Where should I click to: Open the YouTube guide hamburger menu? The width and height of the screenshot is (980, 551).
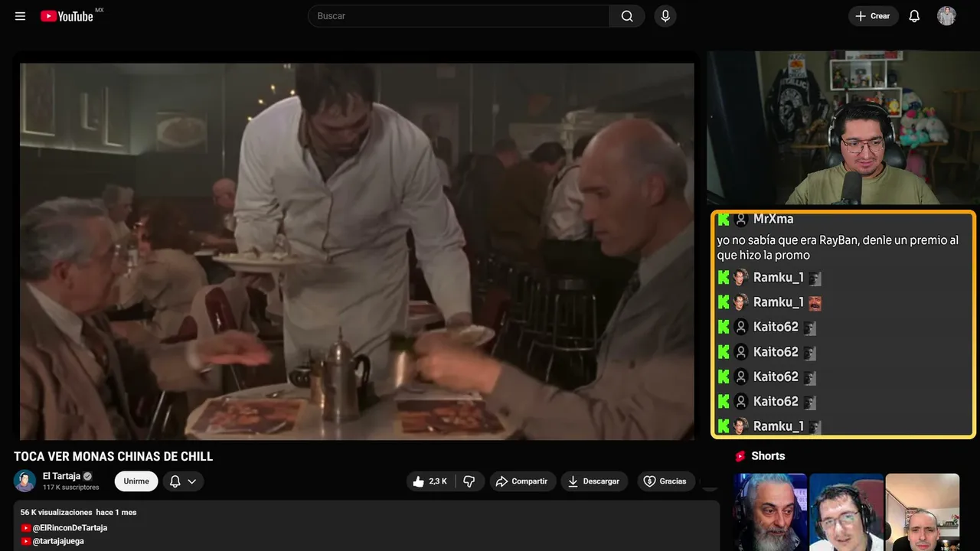pyautogui.click(x=21, y=16)
